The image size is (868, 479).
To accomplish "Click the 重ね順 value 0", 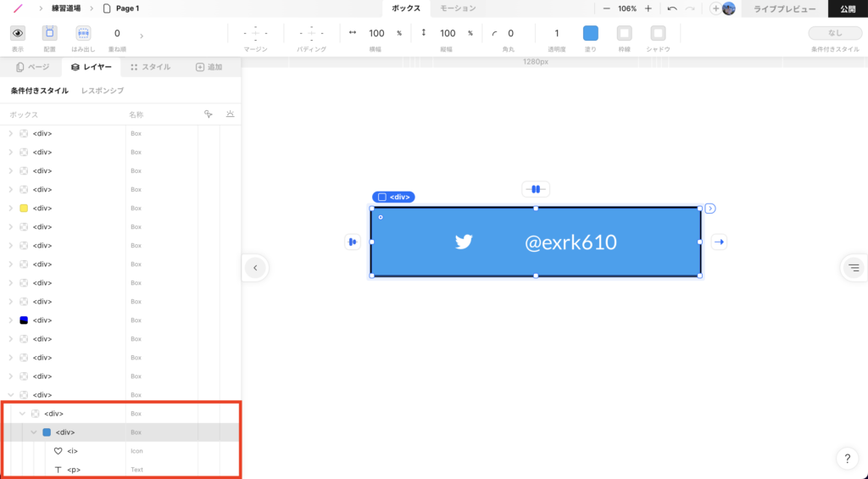I will click(117, 33).
